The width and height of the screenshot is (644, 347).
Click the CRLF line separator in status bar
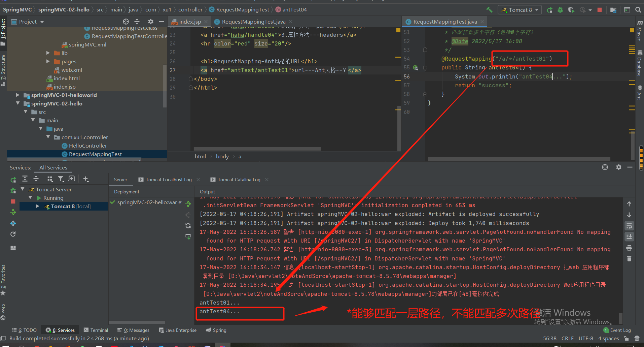567,338
